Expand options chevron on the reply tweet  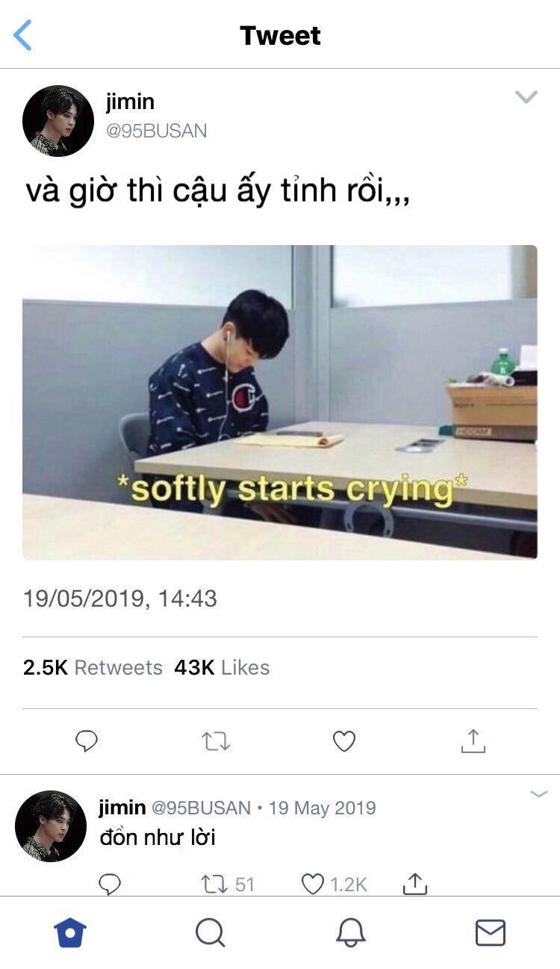[539, 794]
